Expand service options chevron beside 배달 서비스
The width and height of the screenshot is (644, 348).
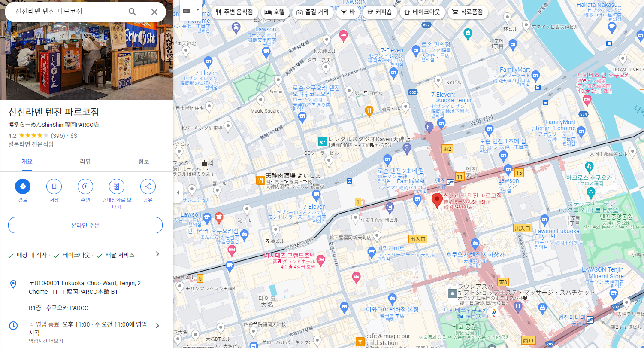[157, 254]
